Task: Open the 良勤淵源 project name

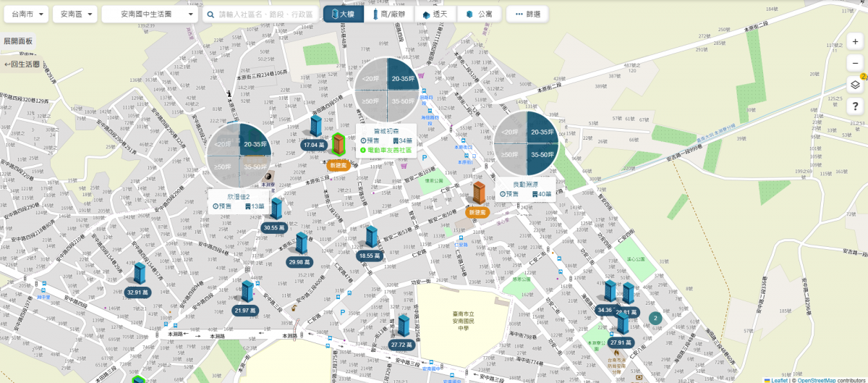Action: coord(526,184)
